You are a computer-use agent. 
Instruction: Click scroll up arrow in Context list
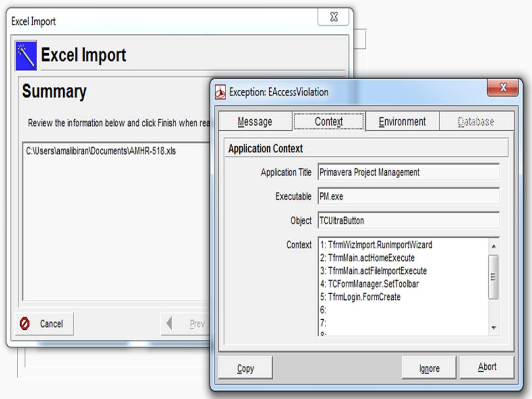tap(494, 246)
